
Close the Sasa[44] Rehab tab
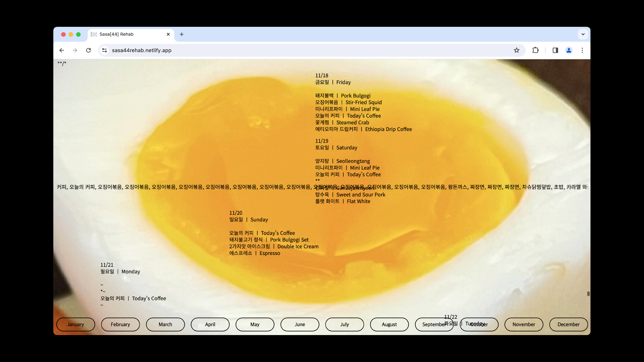click(x=168, y=34)
